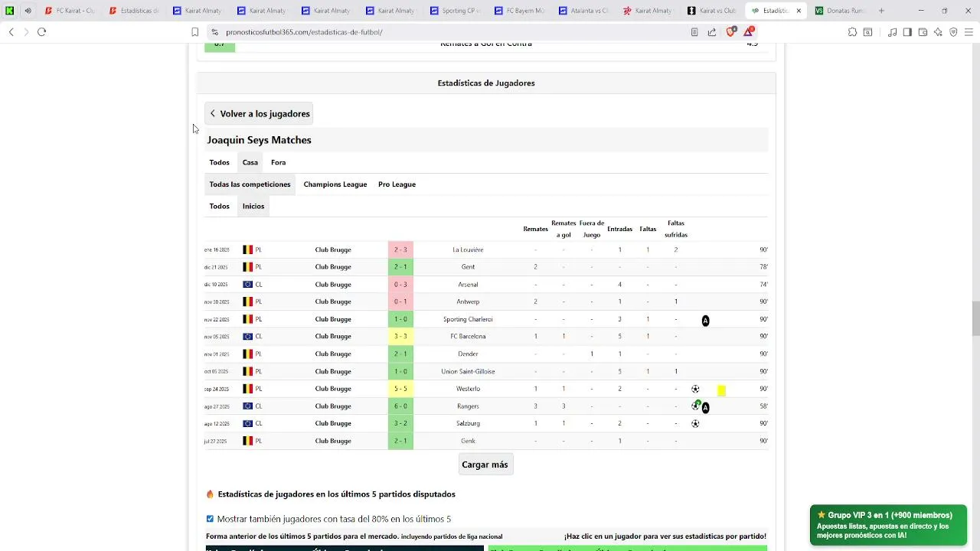Viewport: 980px width, 551px height.
Task: Click the goal ball icon in Salzburg row
Action: [x=695, y=423]
